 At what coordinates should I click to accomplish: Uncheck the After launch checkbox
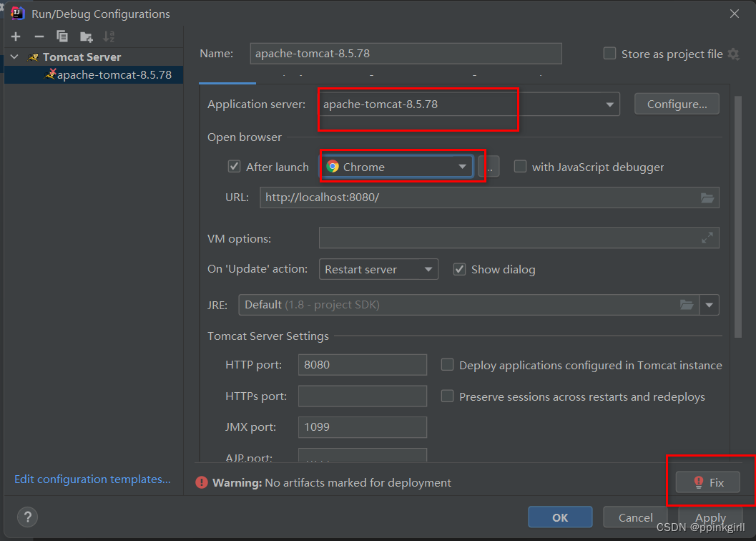coord(235,167)
